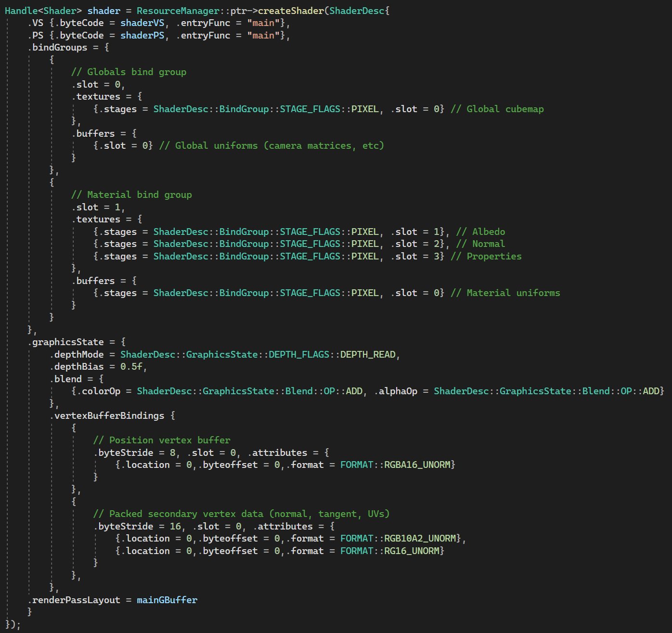The height and width of the screenshot is (633, 672).
Task: Select the graphicsState field name
Action: coord(66,342)
